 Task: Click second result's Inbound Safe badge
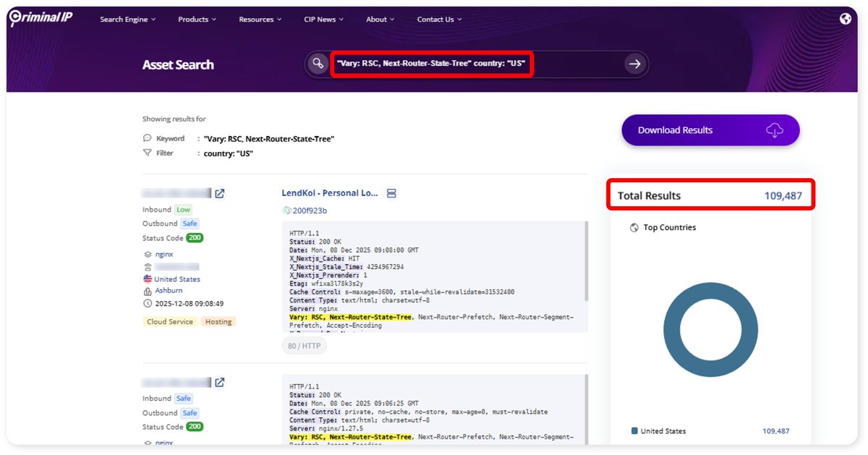tap(184, 399)
